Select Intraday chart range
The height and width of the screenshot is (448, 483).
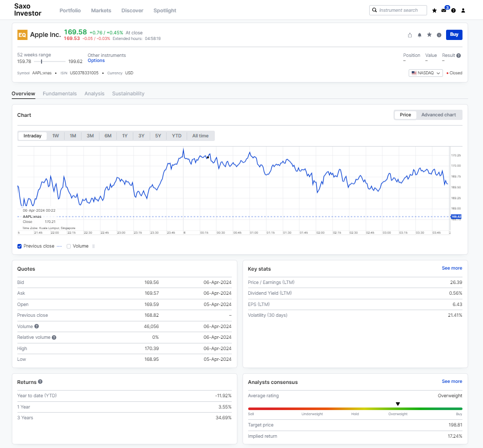pyautogui.click(x=32, y=136)
